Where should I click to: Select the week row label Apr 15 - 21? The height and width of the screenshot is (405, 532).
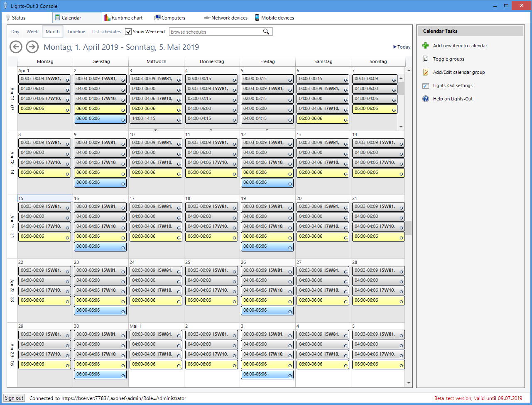12,227
